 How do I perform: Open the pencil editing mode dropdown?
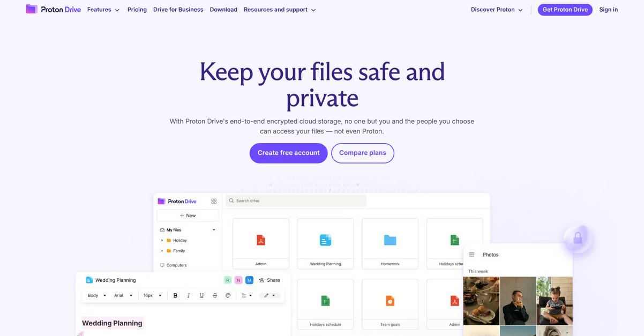270,295
